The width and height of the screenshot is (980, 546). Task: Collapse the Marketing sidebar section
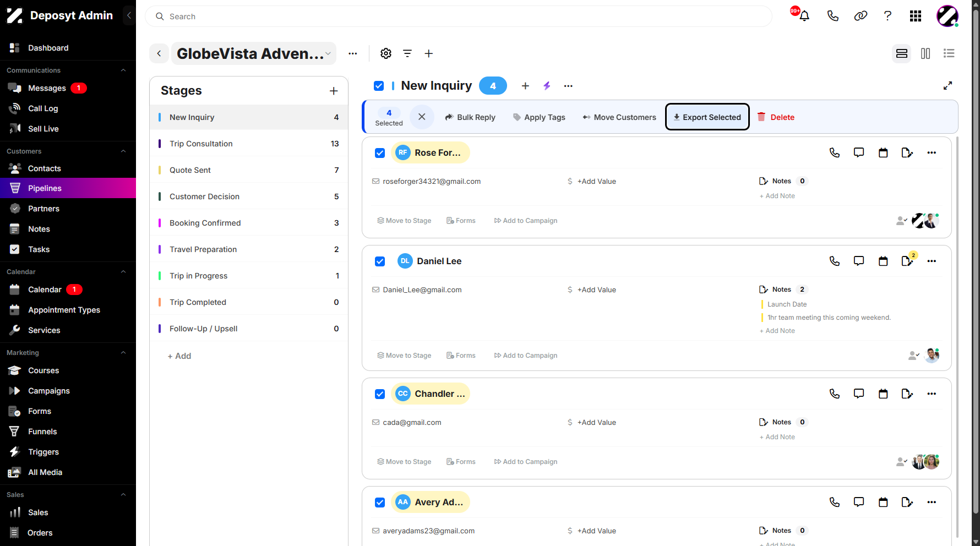coord(123,353)
